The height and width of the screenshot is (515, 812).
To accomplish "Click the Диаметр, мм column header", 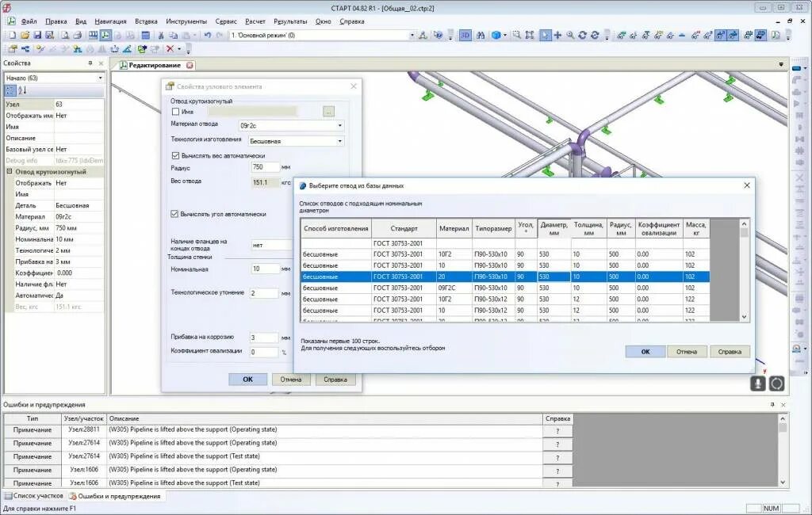I will [x=553, y=228].
